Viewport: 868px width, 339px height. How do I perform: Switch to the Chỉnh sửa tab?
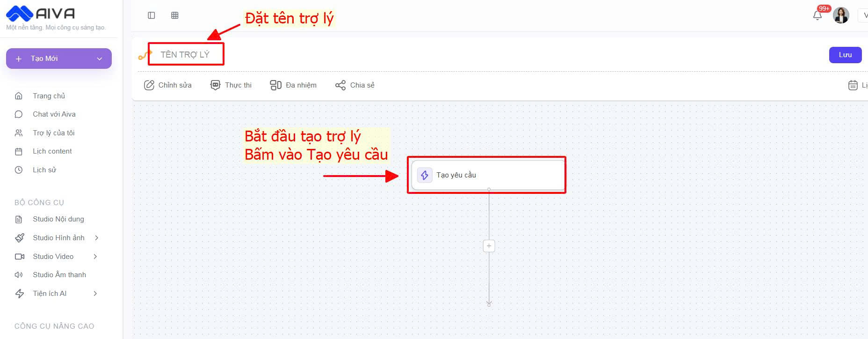[x=168, y=85]
